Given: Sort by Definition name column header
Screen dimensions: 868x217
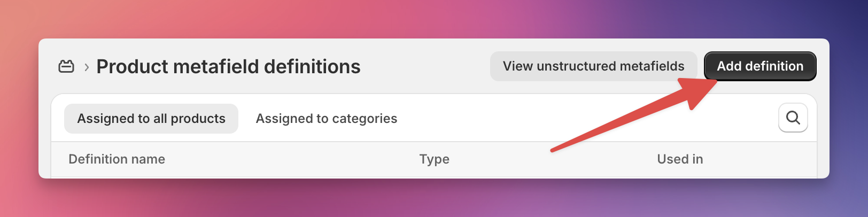Looking at the screenshot, I should click(117, 159).
